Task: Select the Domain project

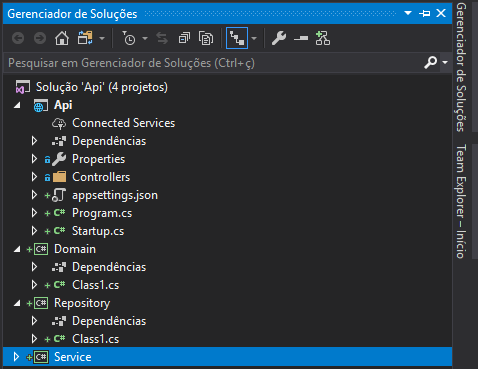Action: (x=75, y=249)
